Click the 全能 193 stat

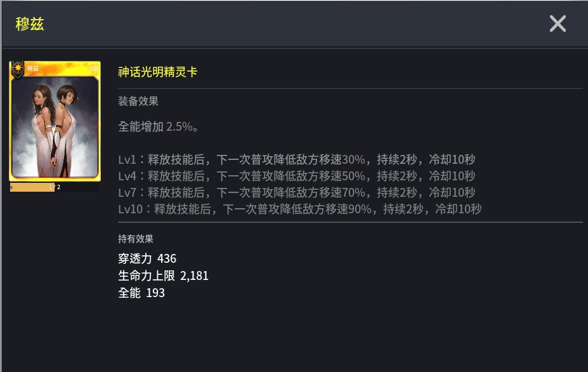click(141, 293)
